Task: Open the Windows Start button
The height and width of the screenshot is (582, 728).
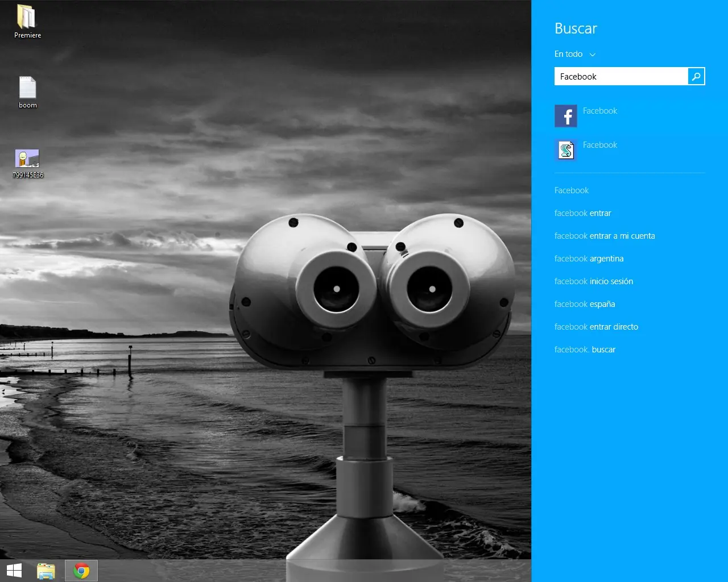Action: [14, 571]
